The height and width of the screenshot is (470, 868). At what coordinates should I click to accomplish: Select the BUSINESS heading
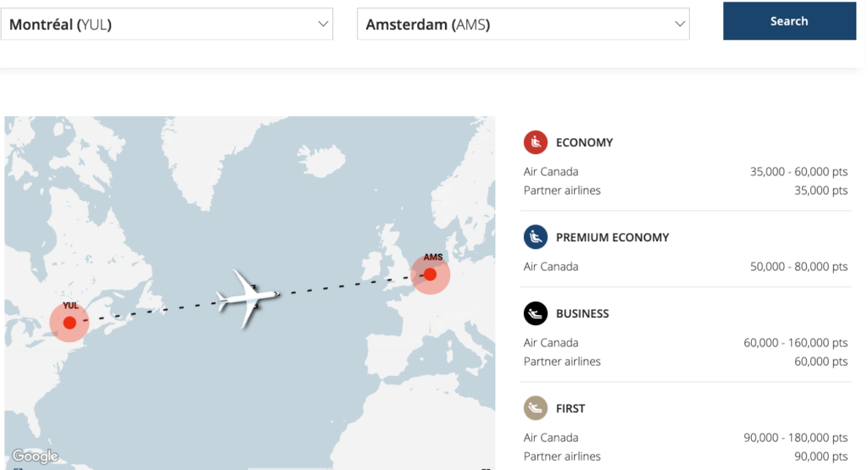point(582,313)
